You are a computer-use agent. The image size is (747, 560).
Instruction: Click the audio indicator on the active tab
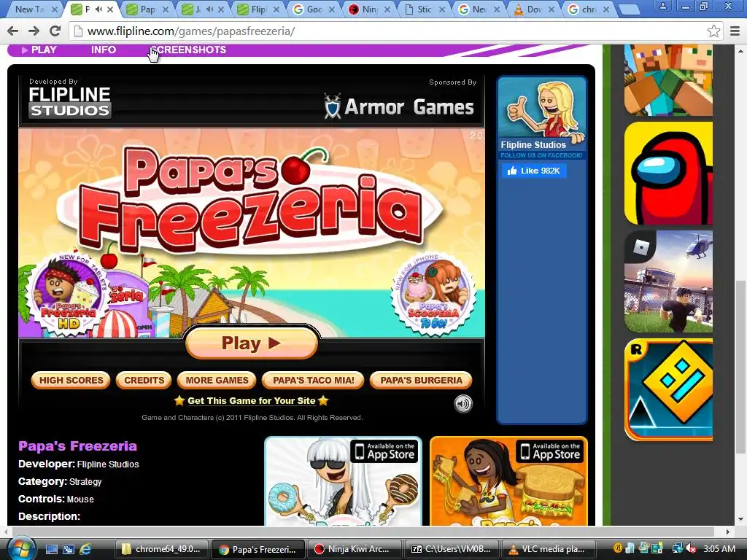click(99, 9)
